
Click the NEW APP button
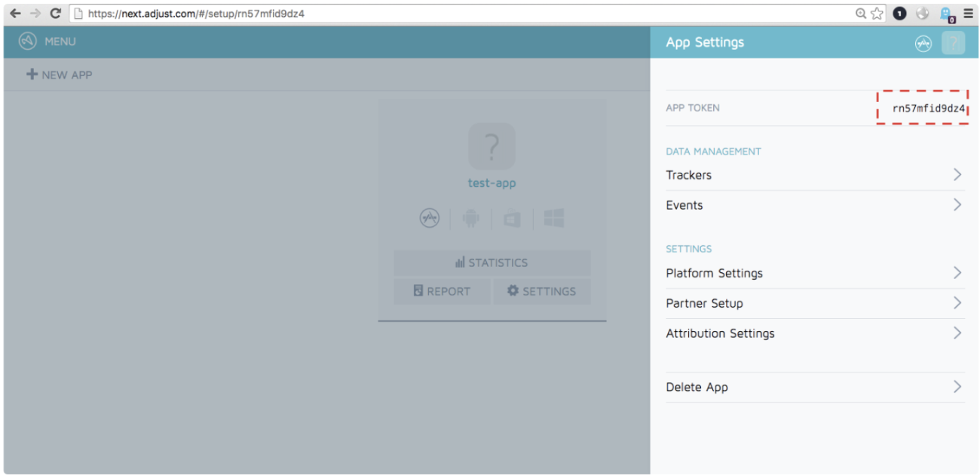coord(60,75)
